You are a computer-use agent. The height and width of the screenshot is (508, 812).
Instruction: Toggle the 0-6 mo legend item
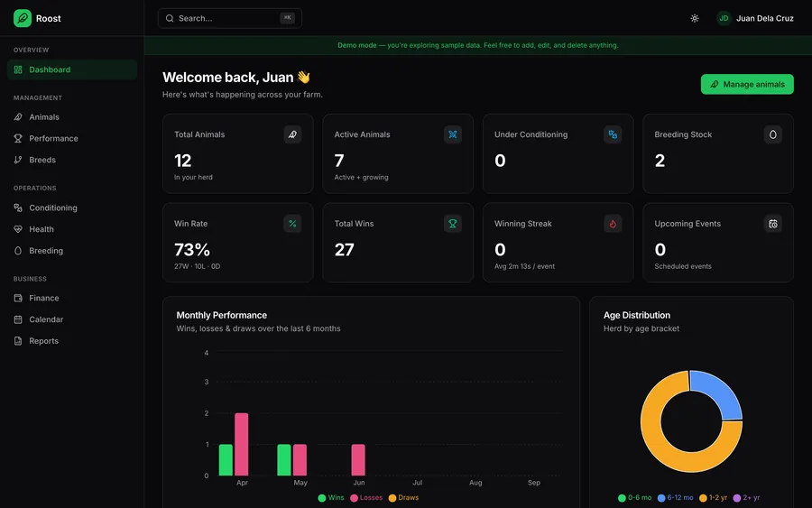[634, 498]
